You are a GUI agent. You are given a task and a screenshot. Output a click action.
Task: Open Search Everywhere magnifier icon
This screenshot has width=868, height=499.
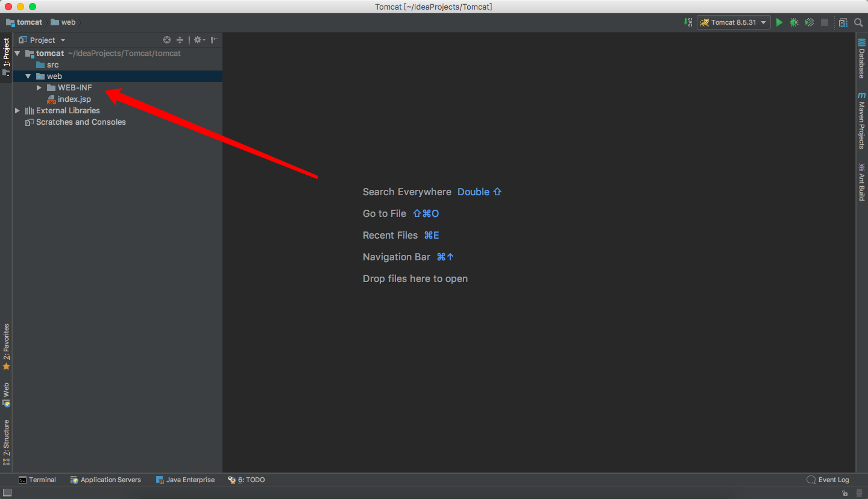point(858,22)
